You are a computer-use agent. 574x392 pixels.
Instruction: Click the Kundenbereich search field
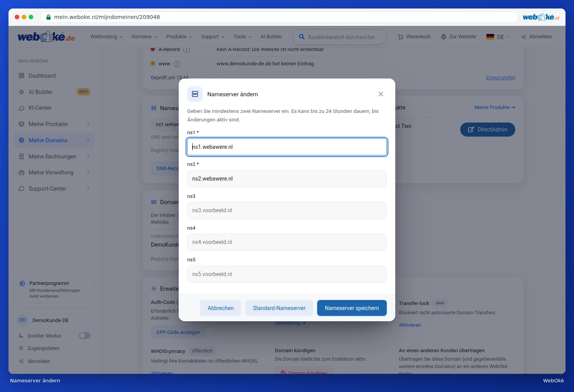click(339, 37)
